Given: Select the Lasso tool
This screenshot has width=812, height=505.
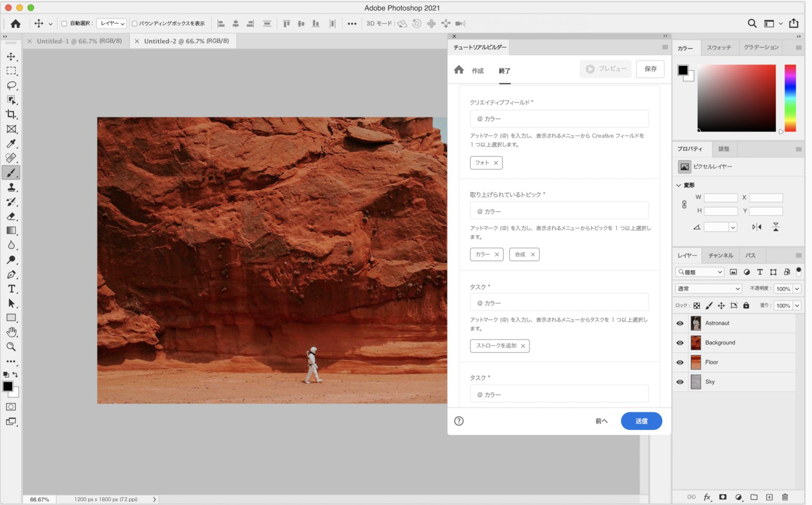Looking at the screenshot, I should (x=11, y=85).
